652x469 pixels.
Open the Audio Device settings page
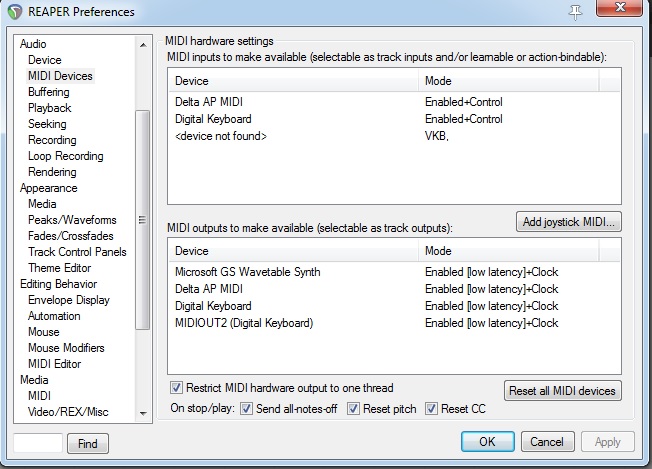(x=44, y=60)
